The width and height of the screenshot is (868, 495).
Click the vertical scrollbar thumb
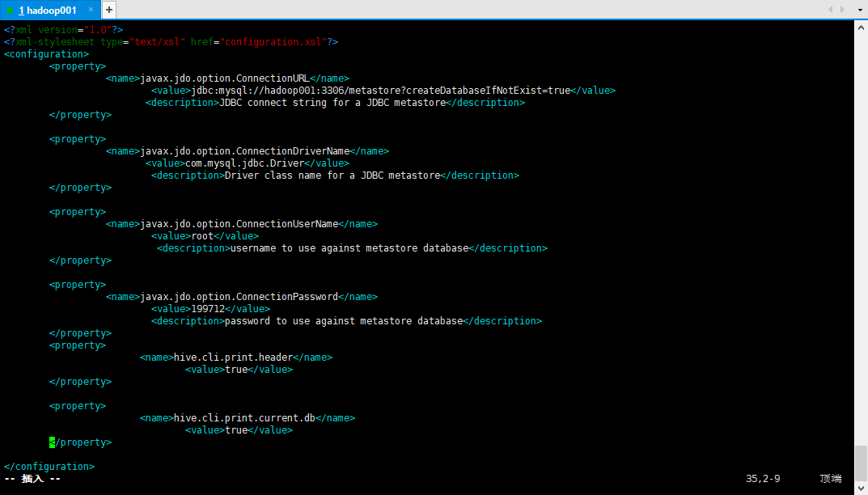click(861, 463)
